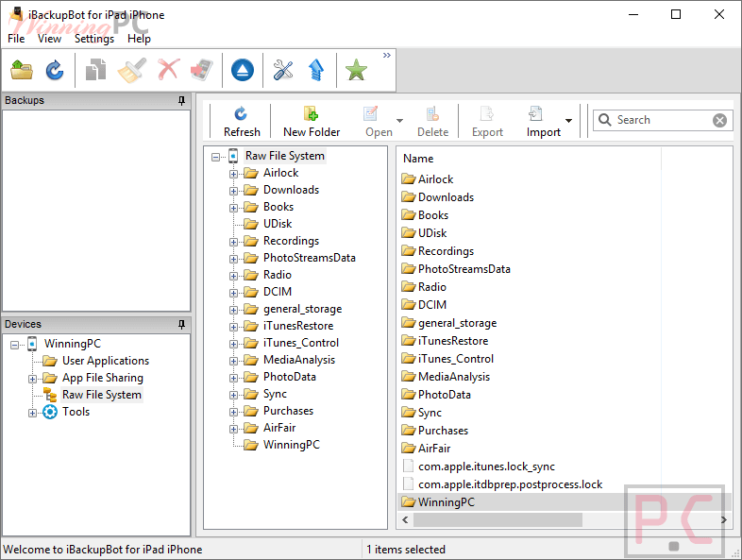The height and width of the screenshot is (560, 742).
Task: Select Purchases folder in file list
Action: point(443,431)
